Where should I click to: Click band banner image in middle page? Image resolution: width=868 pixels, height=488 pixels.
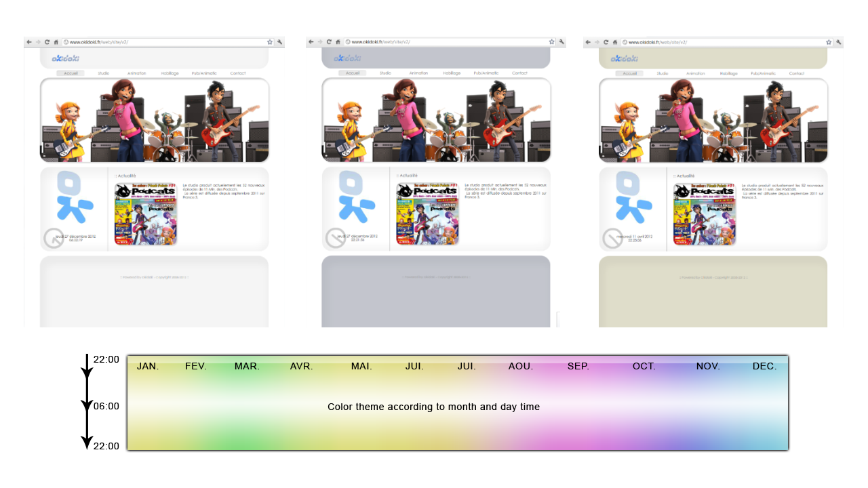[x=436, y=120]
